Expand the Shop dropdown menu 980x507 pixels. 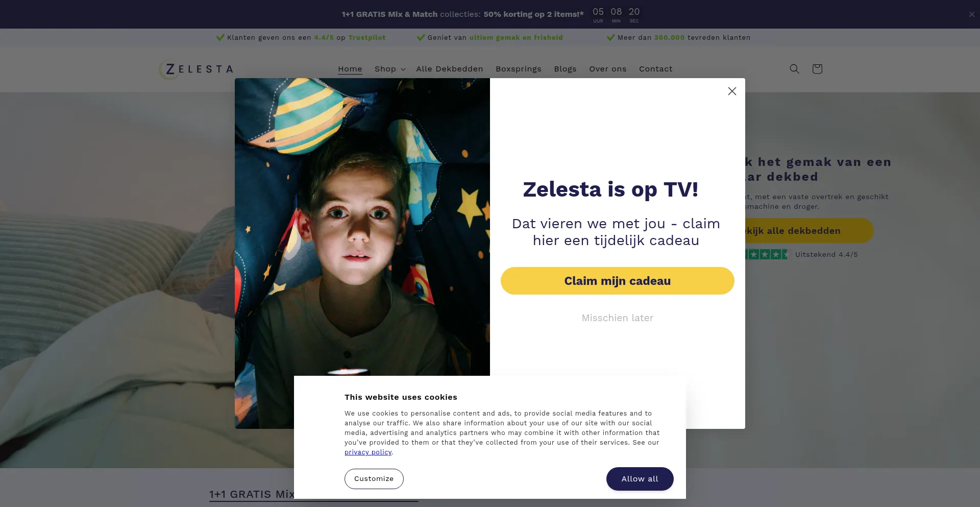(x=390, y=69)
